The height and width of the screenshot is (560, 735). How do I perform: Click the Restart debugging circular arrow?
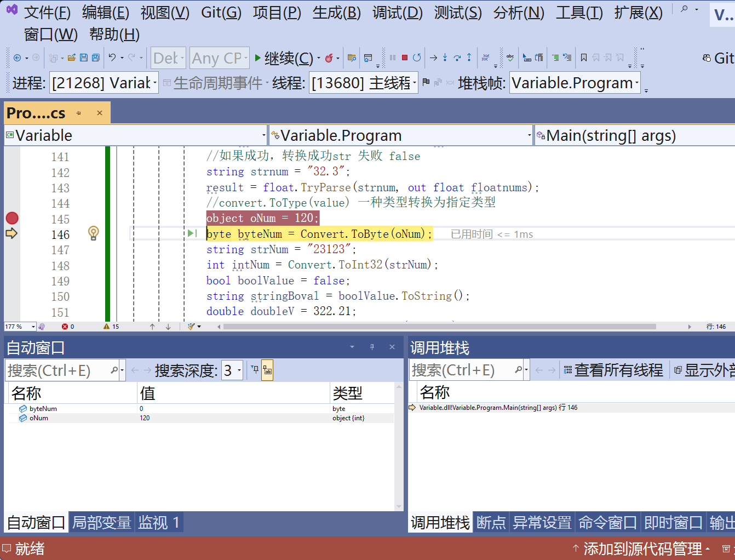tap(417, 58)
